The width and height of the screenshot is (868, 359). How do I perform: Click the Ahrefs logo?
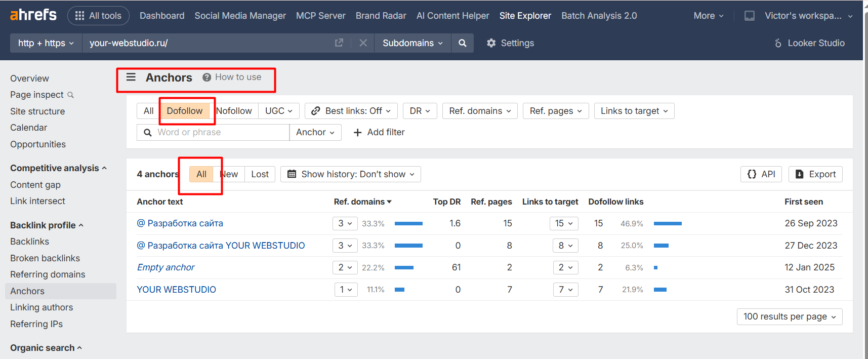pos(33,15)
